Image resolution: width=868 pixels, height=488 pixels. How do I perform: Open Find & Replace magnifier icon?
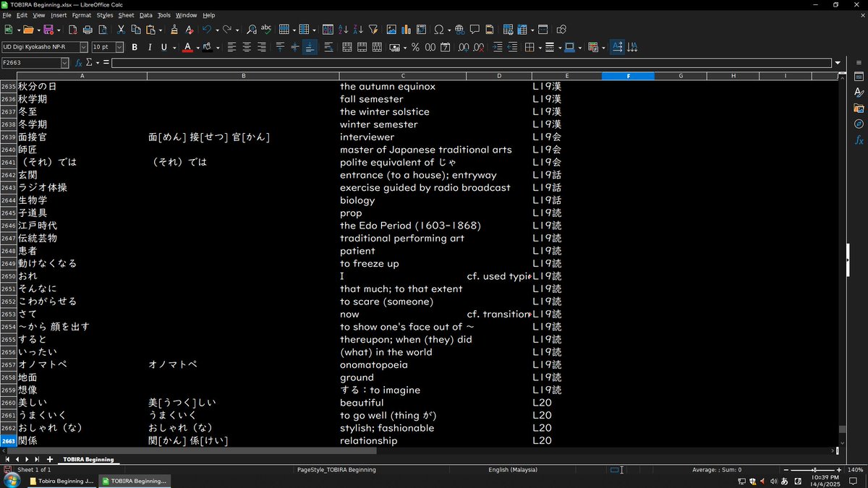click(251, 30)
